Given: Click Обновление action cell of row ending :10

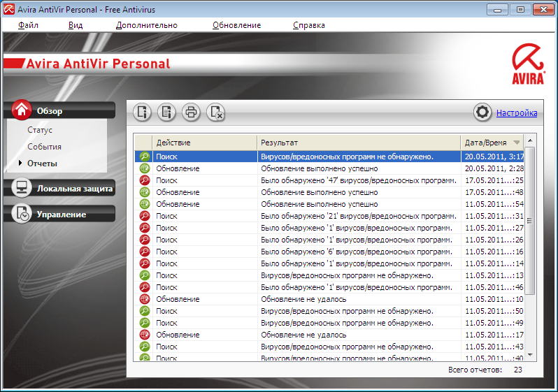Looking at the screenshot, I should (178, 299).
